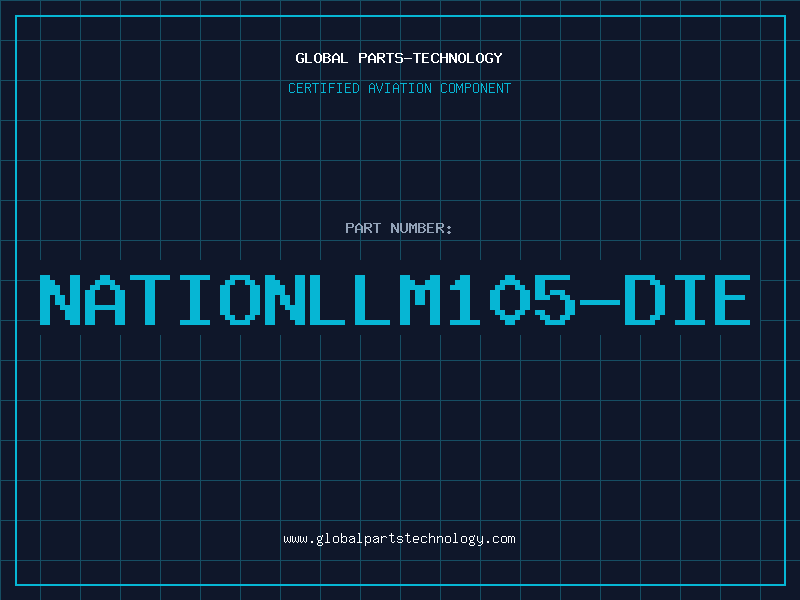Click the PART NUMBER: label

tap(398, 228)
